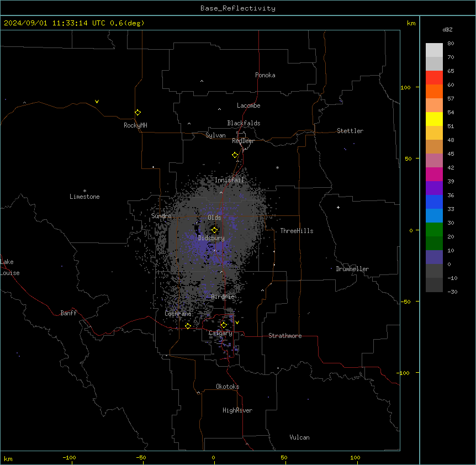Click the Cochrane town label
The image size is (476, 465).
[x=178, y=314]
